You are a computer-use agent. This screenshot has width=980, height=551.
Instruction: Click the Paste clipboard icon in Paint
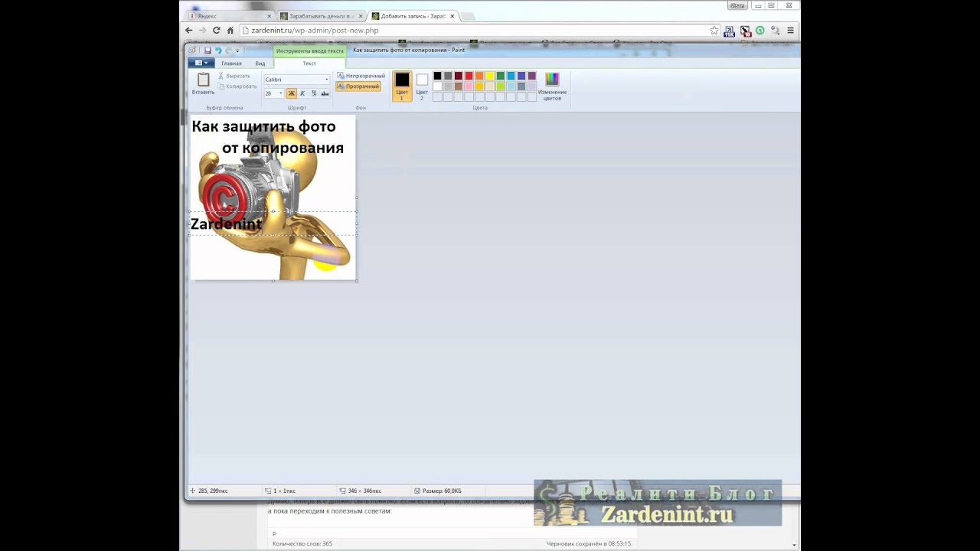pyautogui.click(x=203, y=80)
